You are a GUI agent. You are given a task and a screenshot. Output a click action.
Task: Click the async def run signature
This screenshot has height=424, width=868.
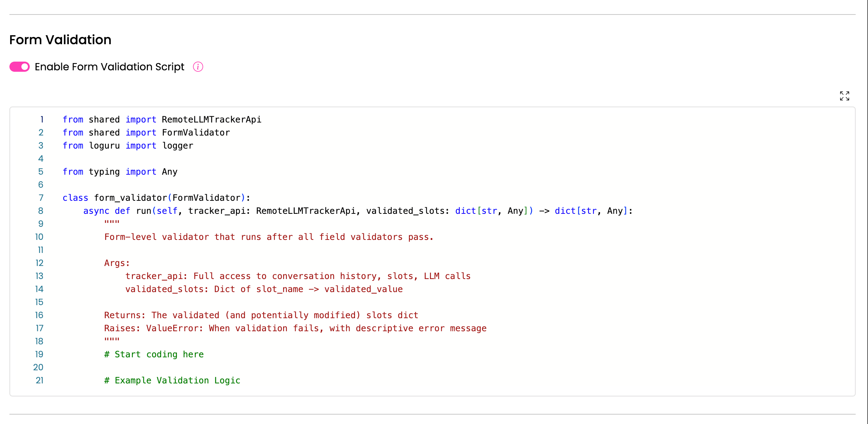click(x=358, y=211)
